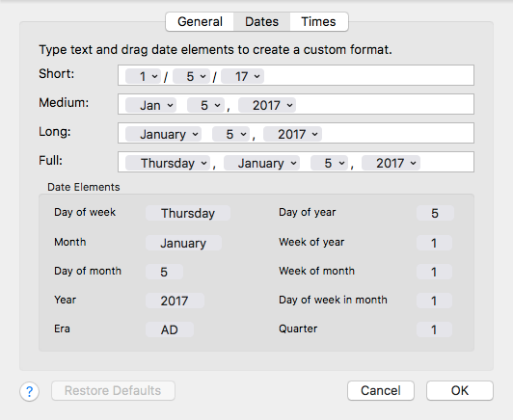The image size is (513, 420).
Task: Open the month dropdown in Short format
Action: tap(143, 76)
